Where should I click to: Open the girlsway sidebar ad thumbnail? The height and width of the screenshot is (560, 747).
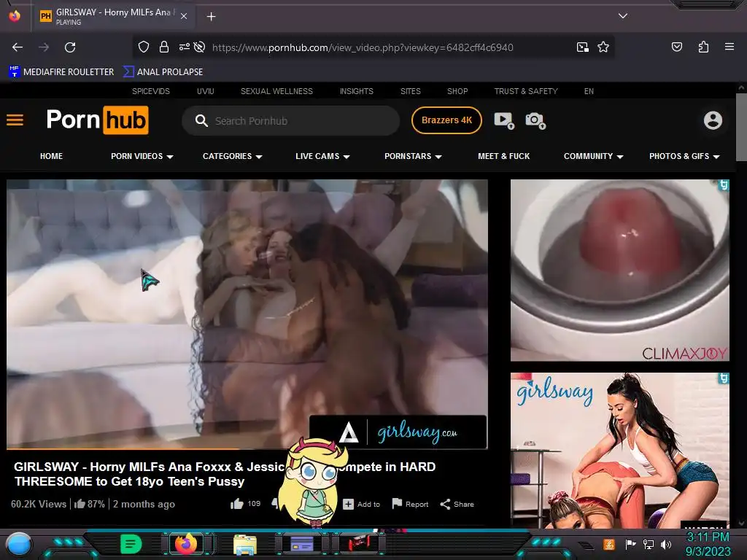620,451
